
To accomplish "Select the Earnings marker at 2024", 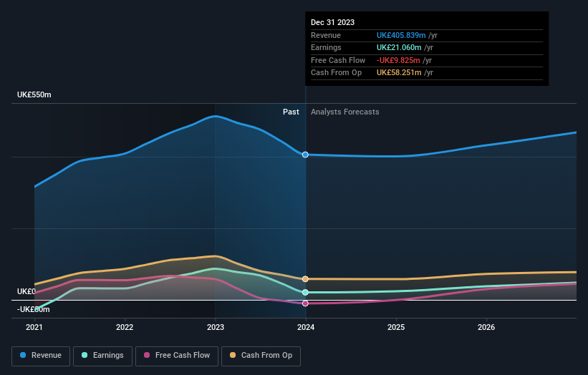I will (x=305, y=292).
